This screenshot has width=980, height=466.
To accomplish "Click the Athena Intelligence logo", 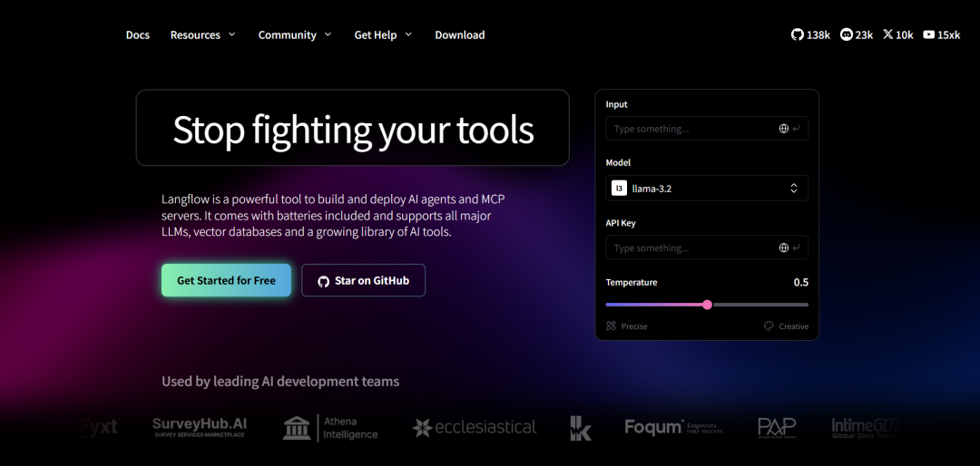I will coord(330,428).
